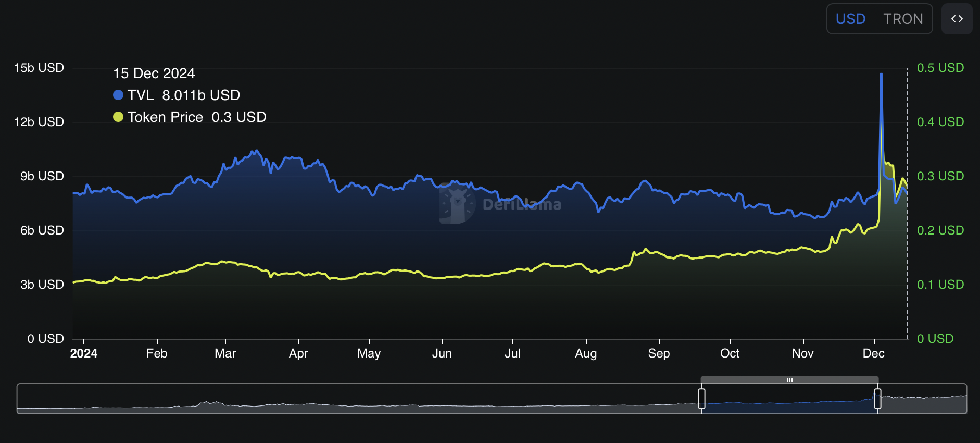The width and height of the screenshot is (980, 443).
Task: Click the Aug x-axis label
Action: [x=586, y=353]
